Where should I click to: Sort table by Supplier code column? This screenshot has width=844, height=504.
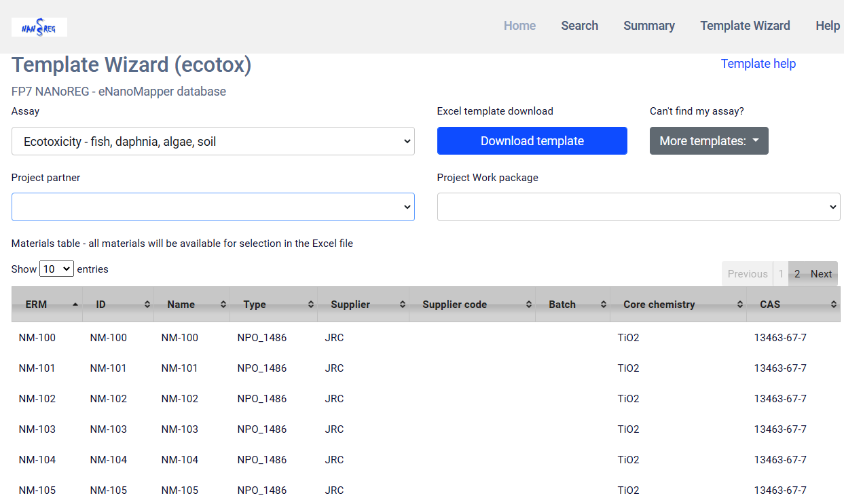coord(472,305)
